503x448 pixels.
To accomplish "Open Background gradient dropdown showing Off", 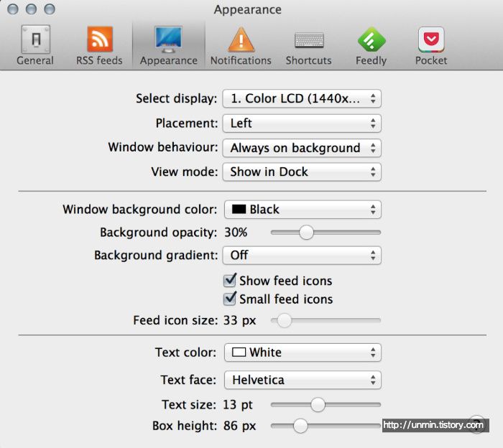I will (x=302, y=256).
